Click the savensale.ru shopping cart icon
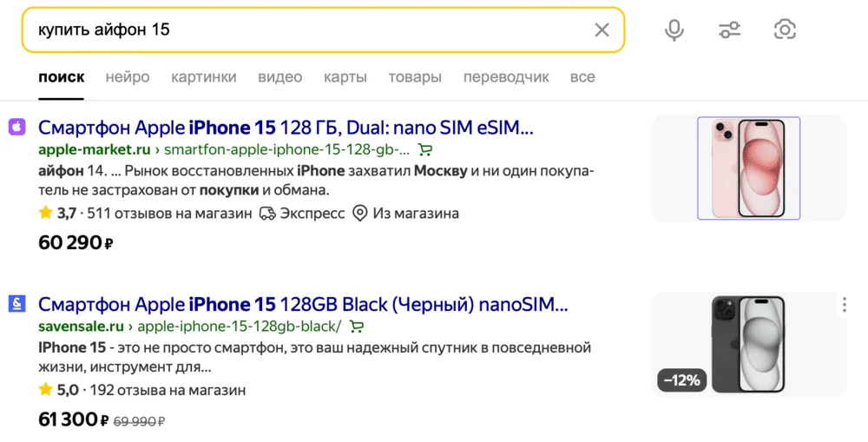 356,327
